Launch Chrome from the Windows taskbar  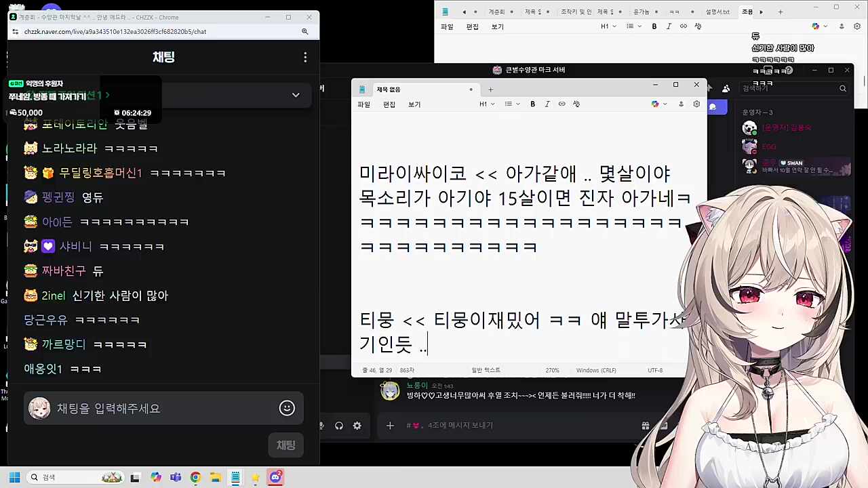(195, 477)
